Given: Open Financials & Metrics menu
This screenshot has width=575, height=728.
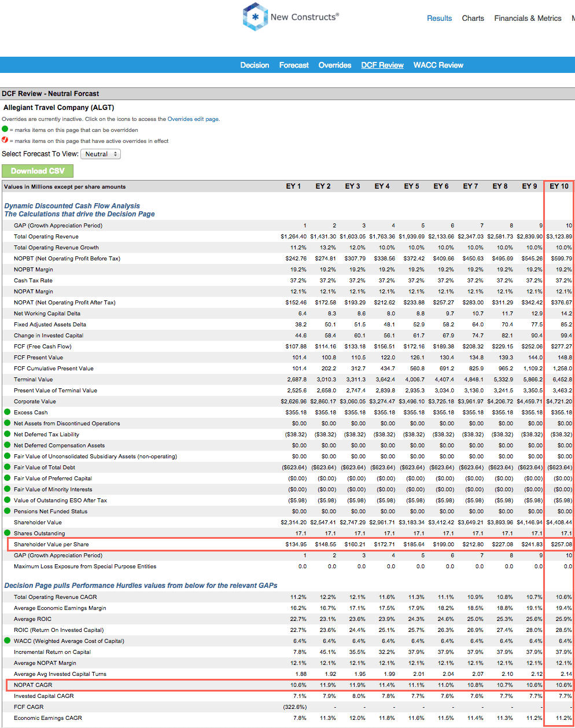Looking at the screenshot, I should (x=528, y=19).
